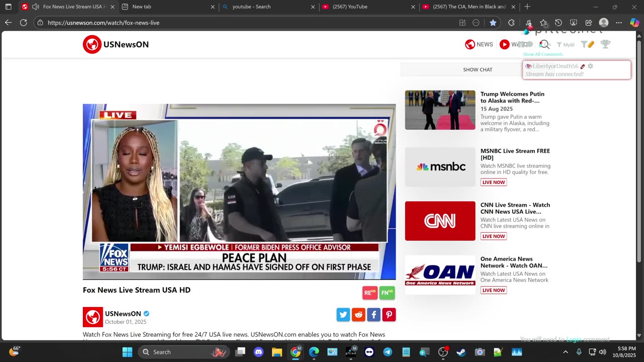Click LIVE NOW under One America News Network

pyautogui.click(x=494, y=290)
